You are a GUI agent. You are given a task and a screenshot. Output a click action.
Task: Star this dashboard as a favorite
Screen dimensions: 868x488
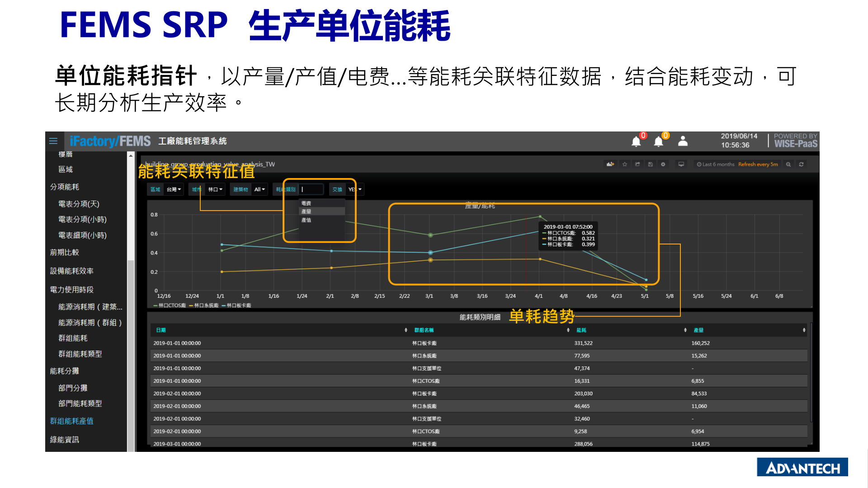(x=625, y=164)
